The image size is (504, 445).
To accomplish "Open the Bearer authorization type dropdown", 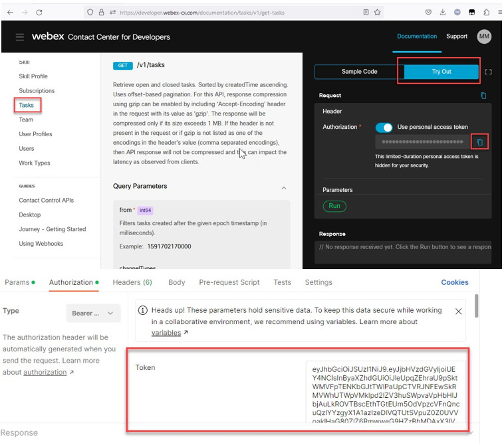I will [x=93, y=313].
